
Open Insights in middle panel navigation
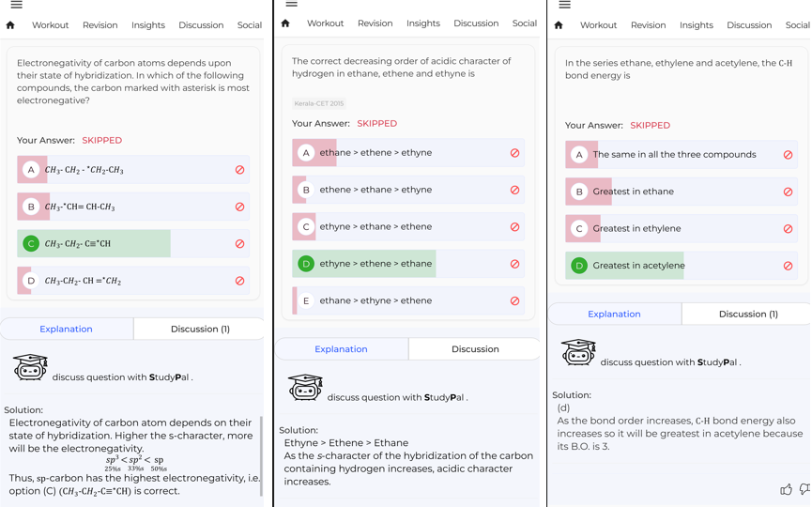point(423,23)
